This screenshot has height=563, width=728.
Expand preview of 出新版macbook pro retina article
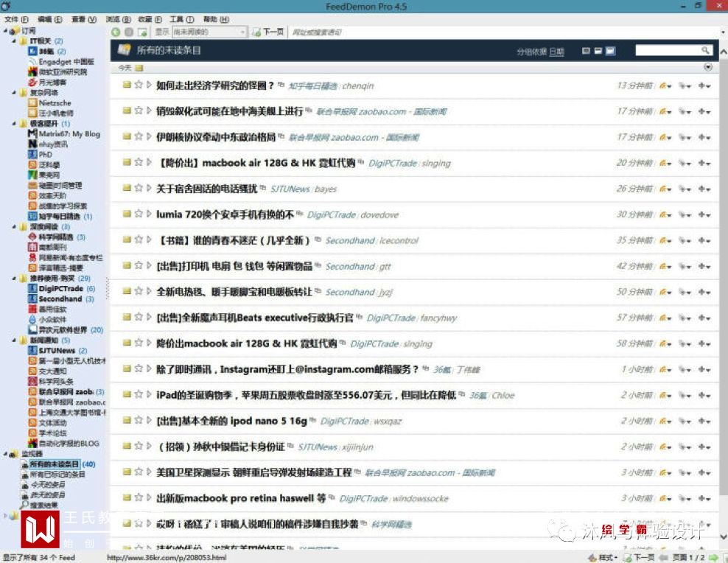click(x=149, y=497)
